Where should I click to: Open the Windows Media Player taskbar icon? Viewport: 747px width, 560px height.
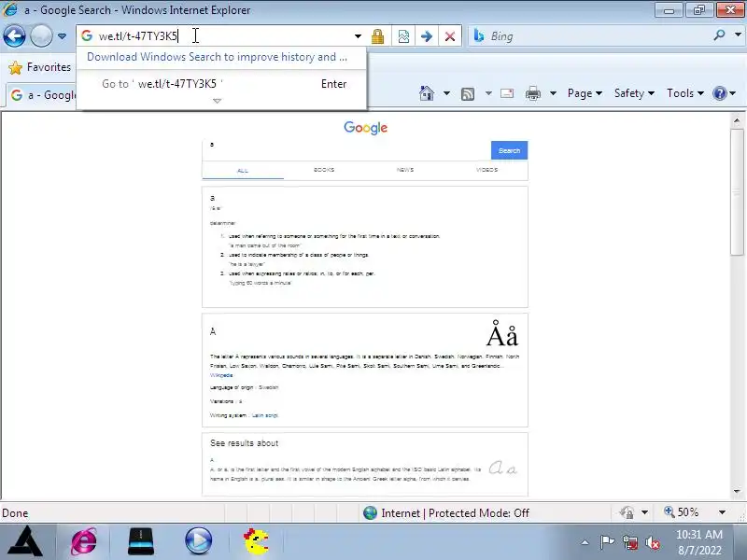pyautogui.click(x=198, y=541)
